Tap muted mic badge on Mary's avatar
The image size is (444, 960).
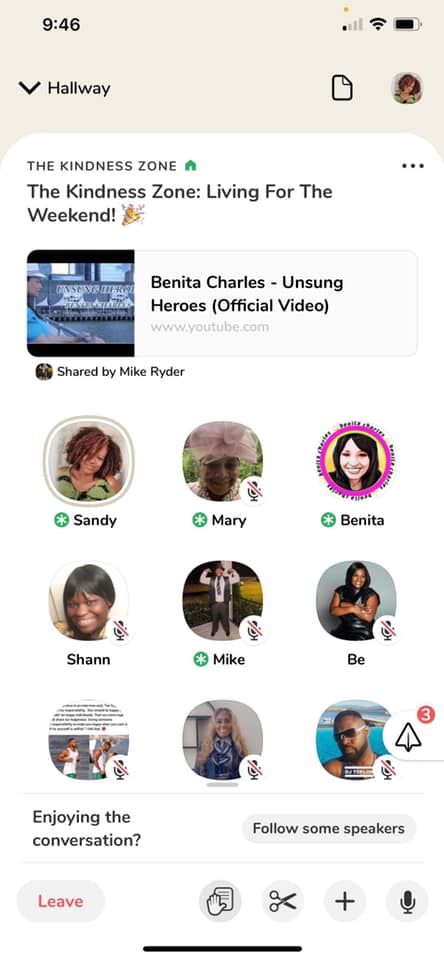pos(254,490)
